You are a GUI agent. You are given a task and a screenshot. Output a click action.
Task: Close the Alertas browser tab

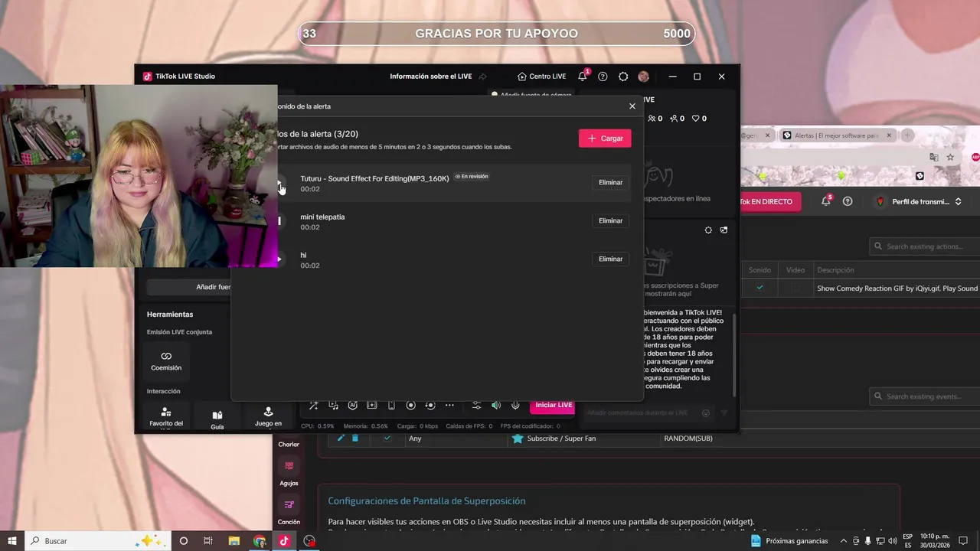click(x=889, y=135)
